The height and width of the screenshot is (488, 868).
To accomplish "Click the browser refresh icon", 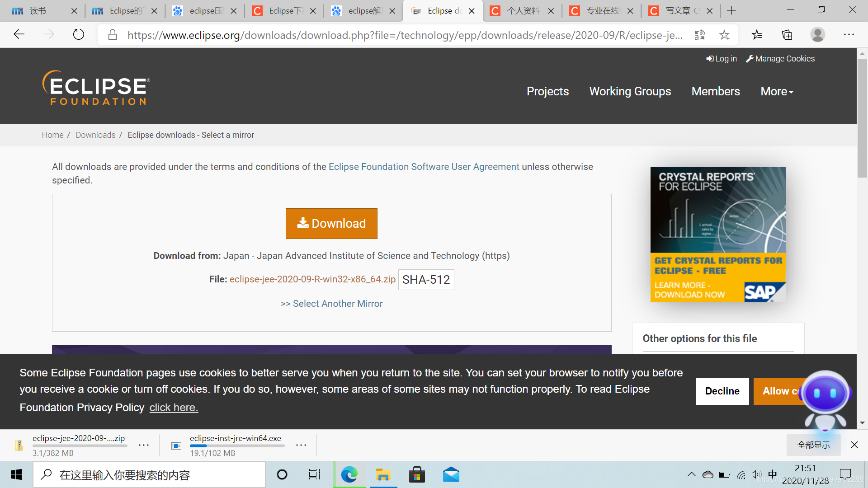I will tap(79, 34).
